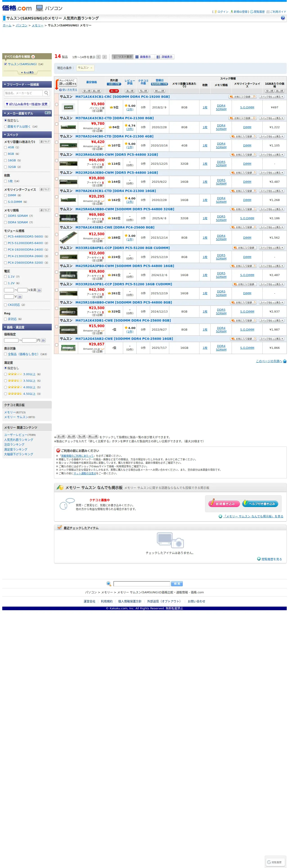
Task: Click the ヘルプ付き書き込み button
Action: tap(260, 504)
